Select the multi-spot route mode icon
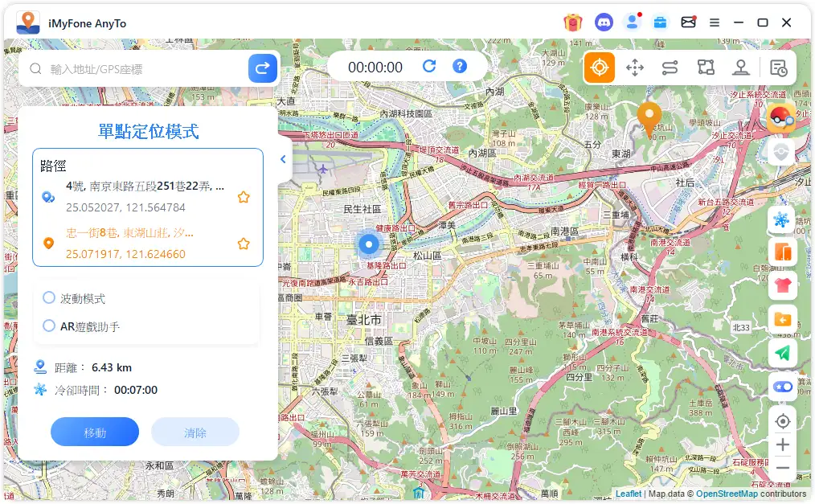This screenshot has width=815, height=504. (x=706, y=68)
